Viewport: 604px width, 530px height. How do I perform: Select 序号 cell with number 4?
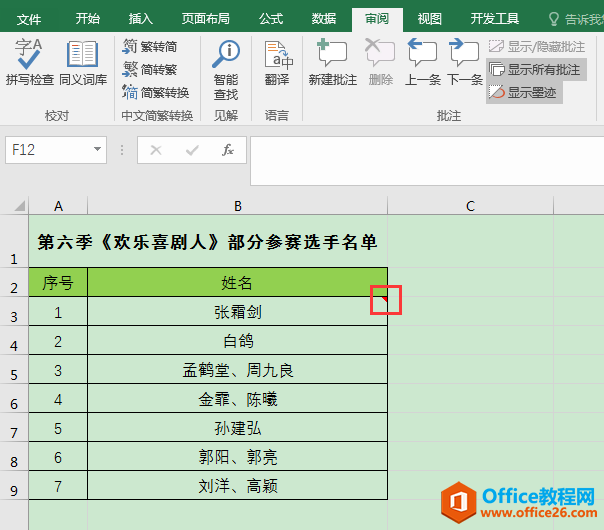(x=58, y=399)
